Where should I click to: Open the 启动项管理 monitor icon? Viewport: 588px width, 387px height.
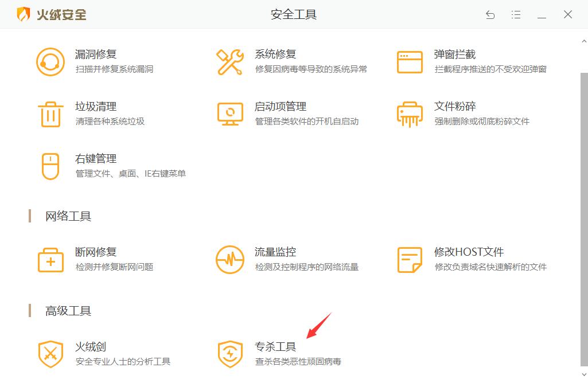[229, 114]
